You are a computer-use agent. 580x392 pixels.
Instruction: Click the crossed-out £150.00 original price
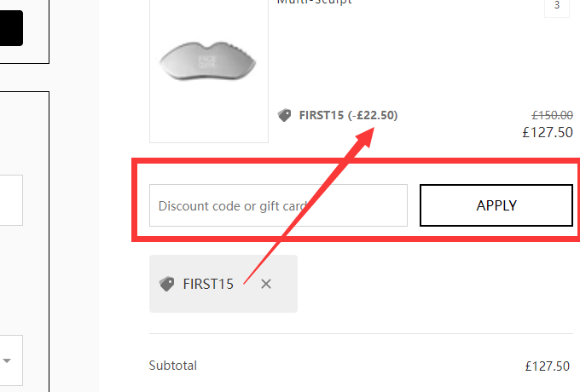click(x=552, y=115)
